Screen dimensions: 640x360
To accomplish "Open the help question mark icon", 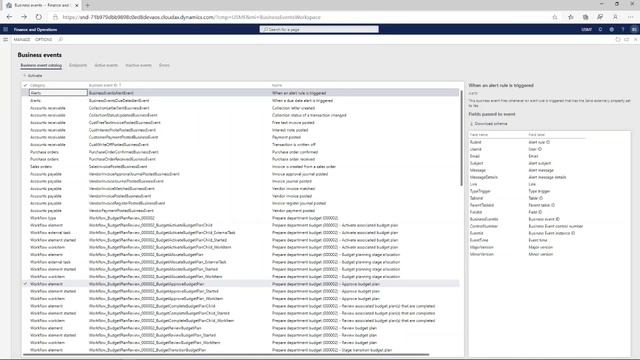I will coord(623,29).
